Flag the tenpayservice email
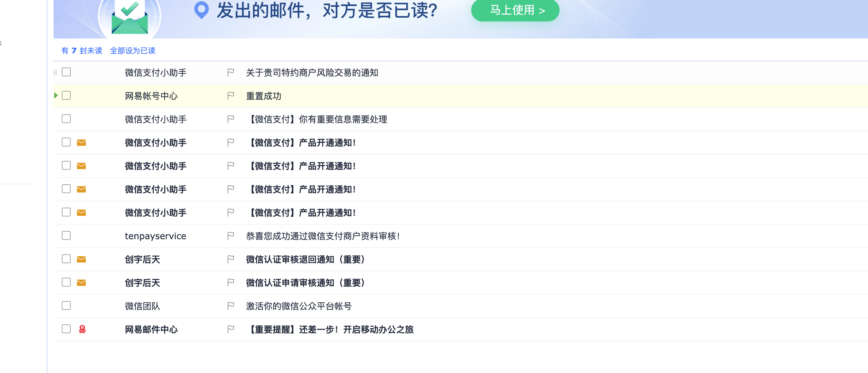The width and height of the screenshot is (868, 373). click(231, 236)
